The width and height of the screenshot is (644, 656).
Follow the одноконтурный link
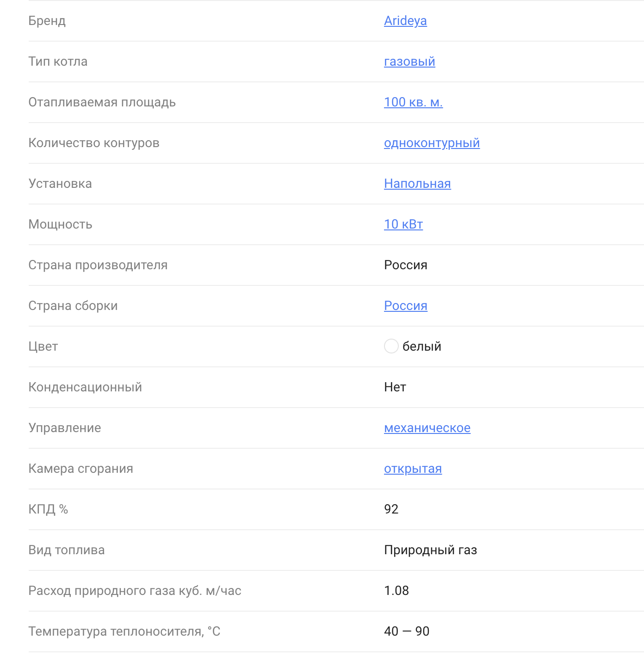432,143
